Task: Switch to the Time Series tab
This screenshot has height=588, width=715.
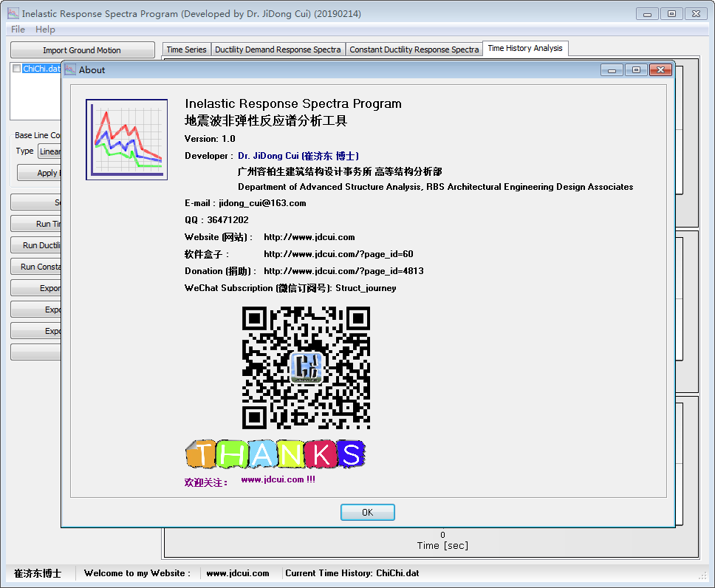Action: click(186, 49)
